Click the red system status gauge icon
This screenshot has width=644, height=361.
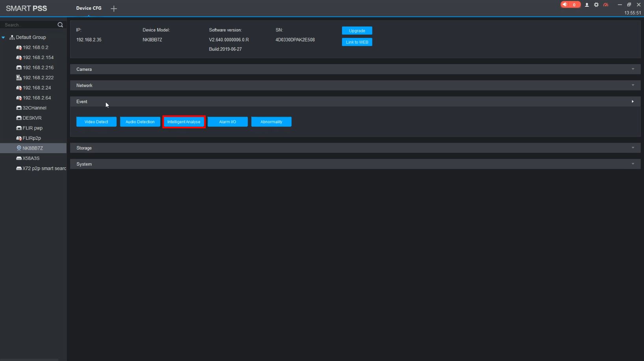(x=606, y=5)
